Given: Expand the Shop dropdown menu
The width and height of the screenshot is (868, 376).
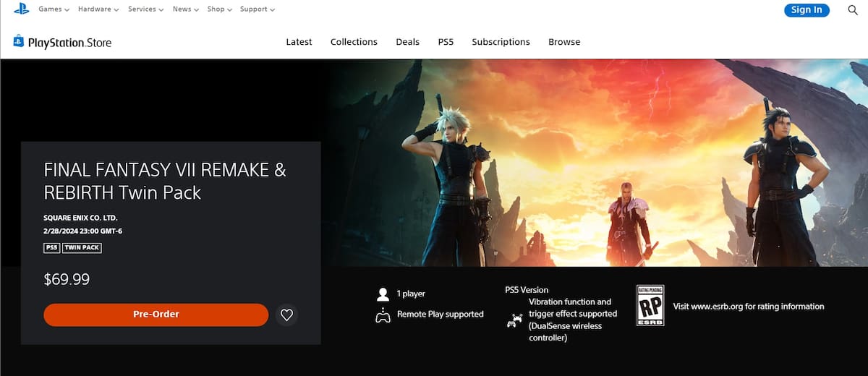Looking at the screenshot, I should tap(219, 9).
